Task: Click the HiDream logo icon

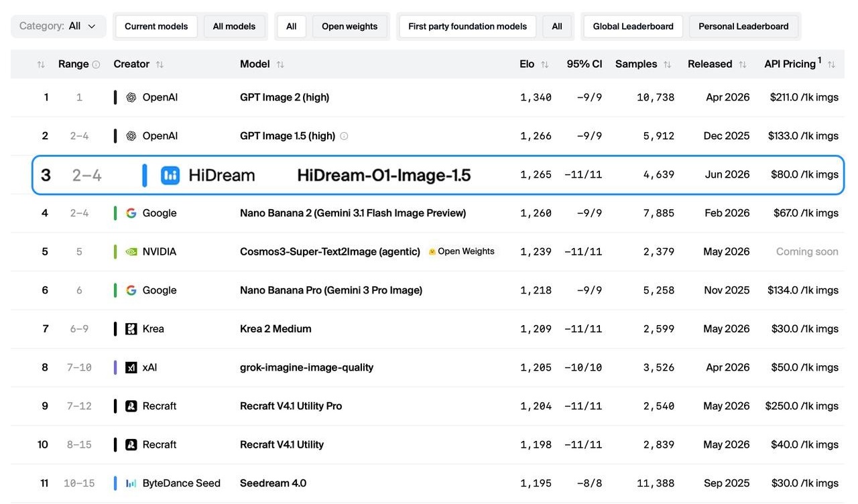Action: (x=170, y=175)
